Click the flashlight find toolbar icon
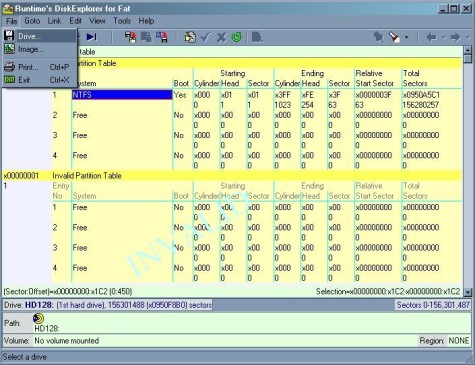This screenshot has width=475, height=365. point(394,37)
